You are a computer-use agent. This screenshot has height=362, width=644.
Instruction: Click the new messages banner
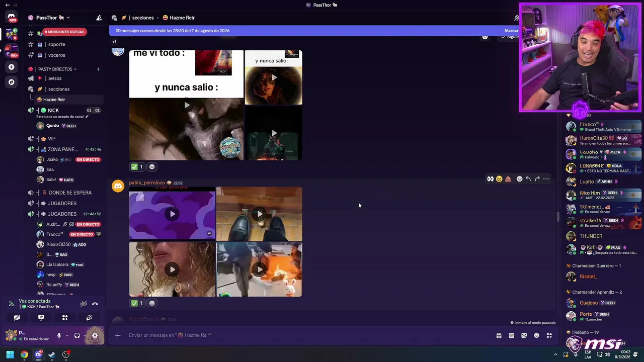pyautogui.click(x=314, y=31)
